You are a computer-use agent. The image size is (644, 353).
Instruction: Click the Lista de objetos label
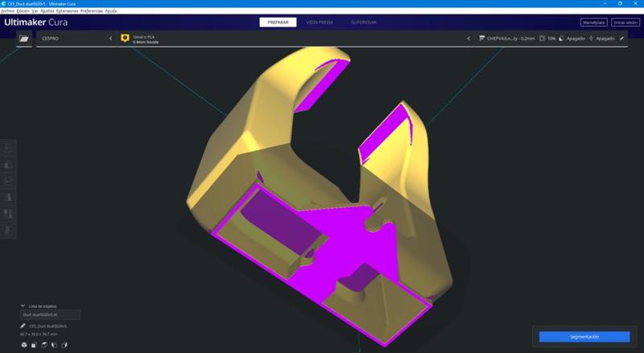pos(43,306)
